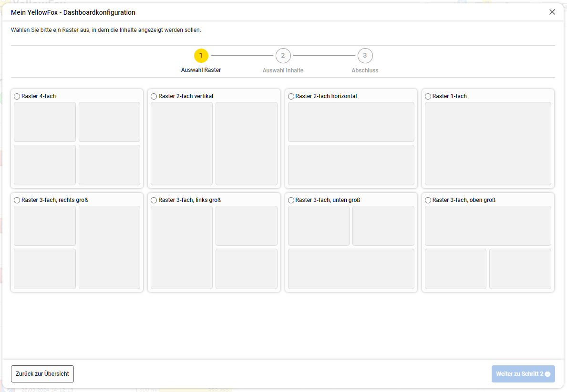The image size is (567, 392).
Task: Pick the Raster 1-fach layout
Action: (427, 96)
